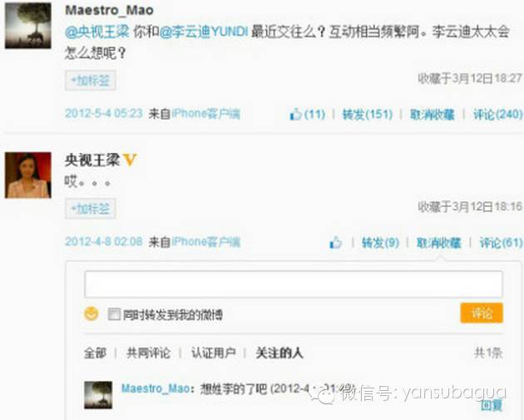Open Maestro_Mao commenter avatar in comment list
Viewport: 524px width, 420px height.
coord(98,394)
